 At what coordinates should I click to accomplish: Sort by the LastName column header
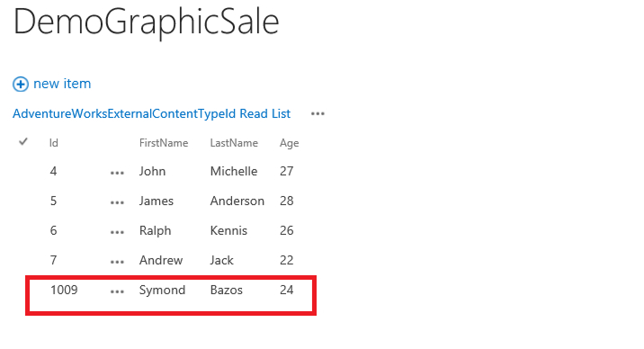click(234, 143)
